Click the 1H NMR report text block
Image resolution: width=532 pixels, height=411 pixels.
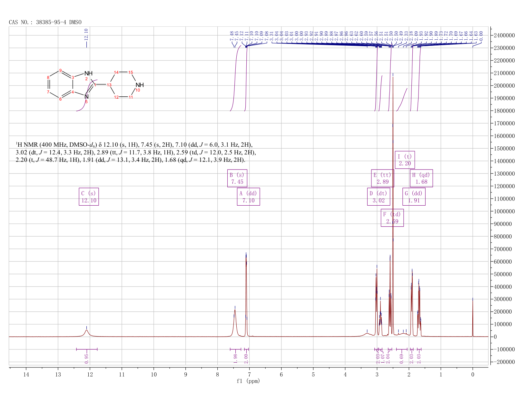coord(136,152)
